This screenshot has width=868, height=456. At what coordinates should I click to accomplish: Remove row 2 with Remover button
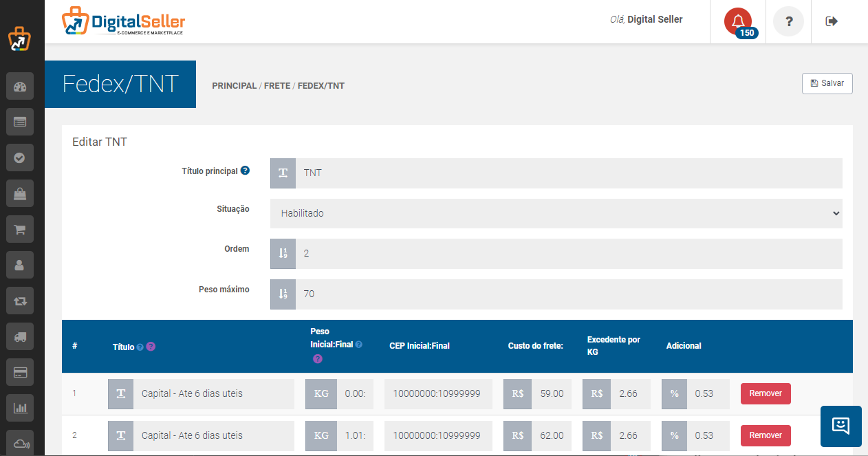[x=766, y=435]
